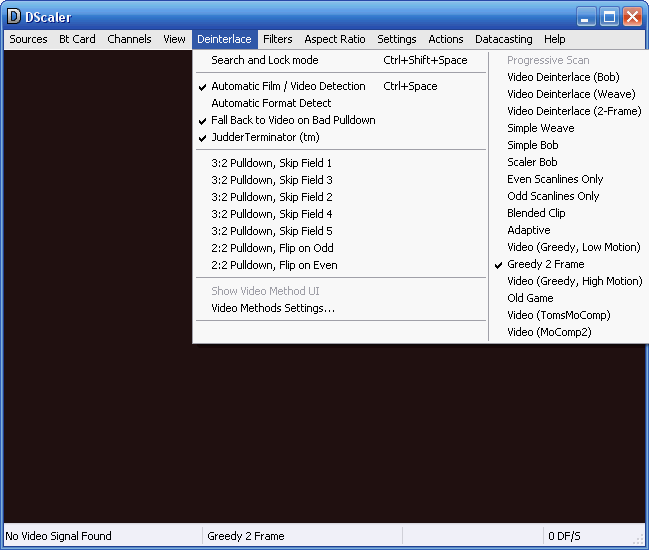
Task: Minimize the DScaler window
Action: 586,17
